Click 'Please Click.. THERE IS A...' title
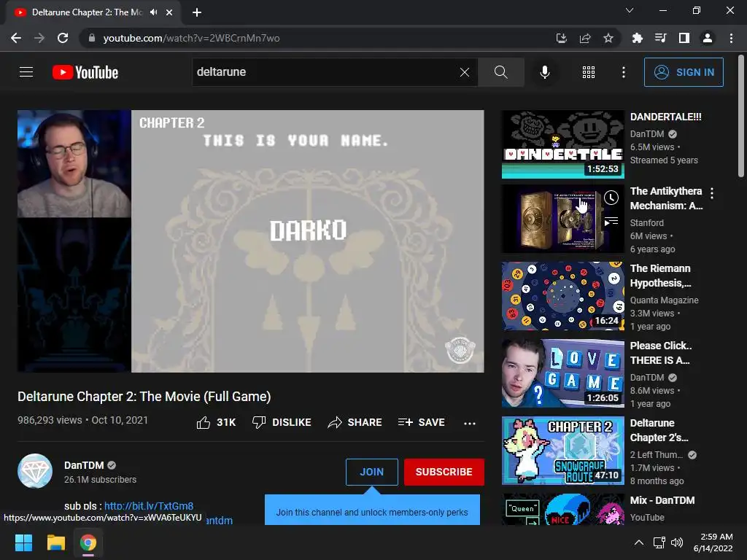 [x=661, y=353]
